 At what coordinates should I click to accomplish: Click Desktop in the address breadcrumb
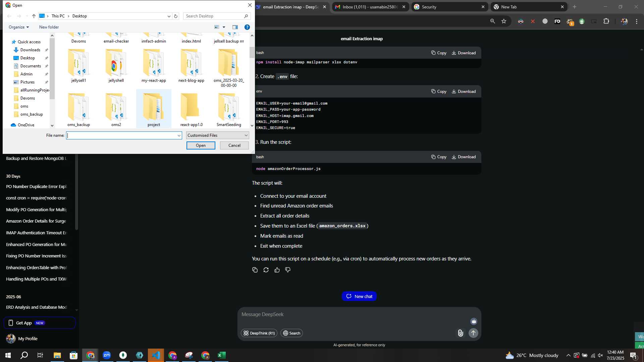pos(79,16)
